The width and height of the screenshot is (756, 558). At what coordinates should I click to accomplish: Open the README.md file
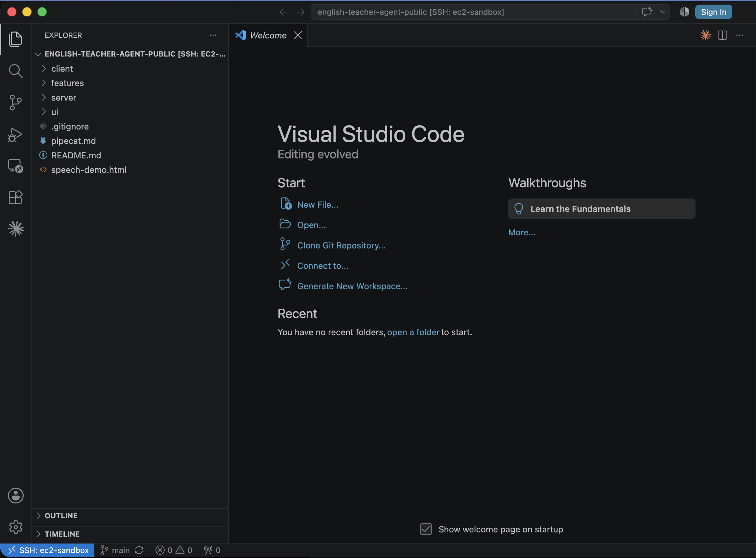[130, 155]
